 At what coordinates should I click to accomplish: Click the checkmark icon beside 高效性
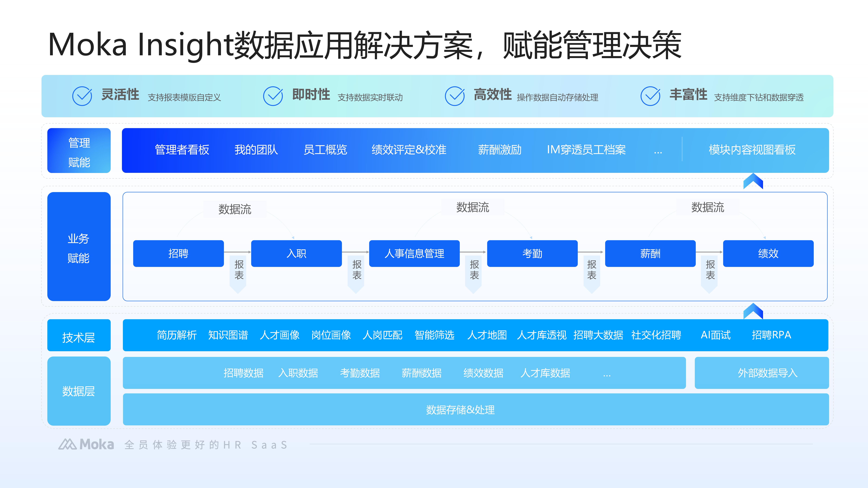(455, 96)
